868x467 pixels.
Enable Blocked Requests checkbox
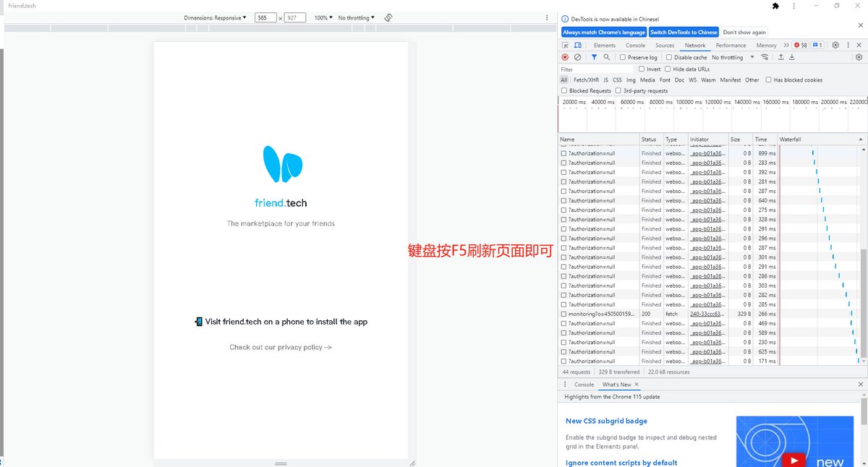tap(564, 91)
